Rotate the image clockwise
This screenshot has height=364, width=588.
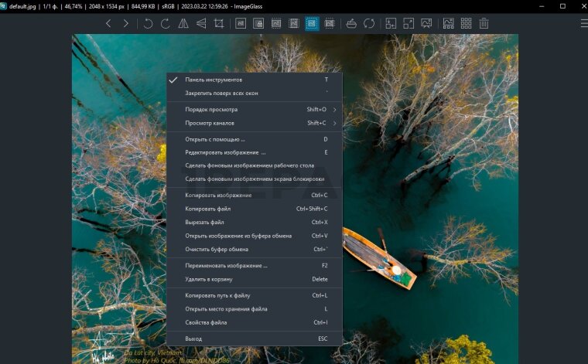(x=166, y=23)
